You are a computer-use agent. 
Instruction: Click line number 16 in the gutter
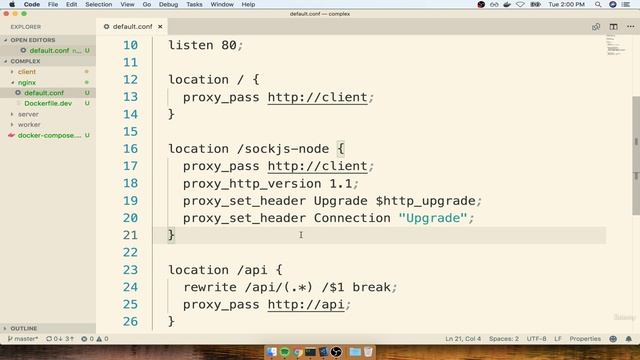coord(131,149)
